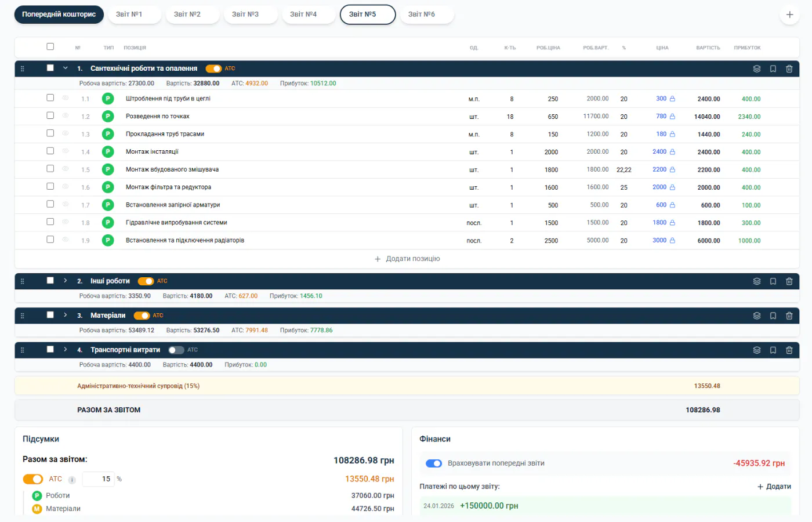The image size is (812, 522).
Task: Click "Додати" to add a payment
Action: pos(774,487)
